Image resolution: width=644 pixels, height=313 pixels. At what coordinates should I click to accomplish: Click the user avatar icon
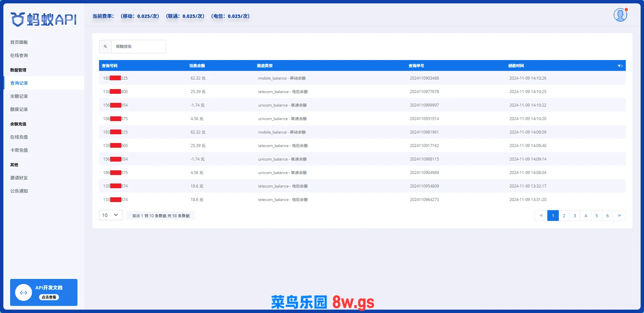[620, 15]
